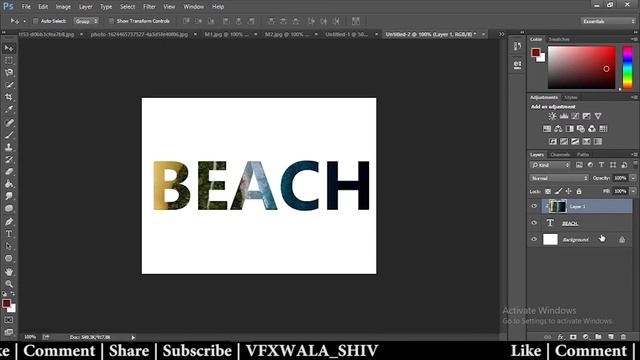Select the Lasso tool
Viewport: 640px width, 360px height.
9,73
